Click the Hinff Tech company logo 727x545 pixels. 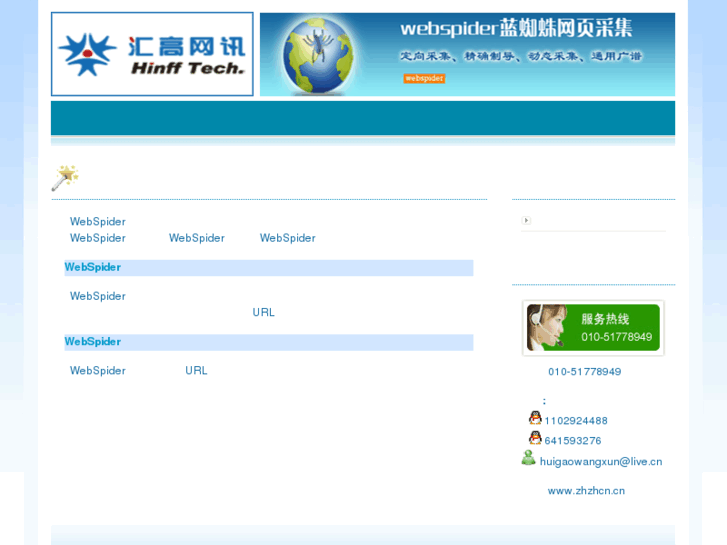click(152, 54)
